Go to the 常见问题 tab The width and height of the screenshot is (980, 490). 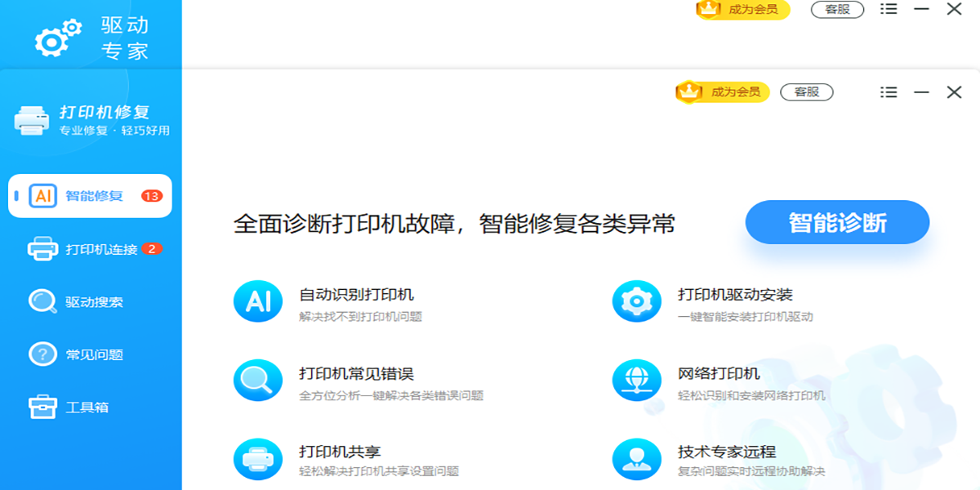point(90,354)
